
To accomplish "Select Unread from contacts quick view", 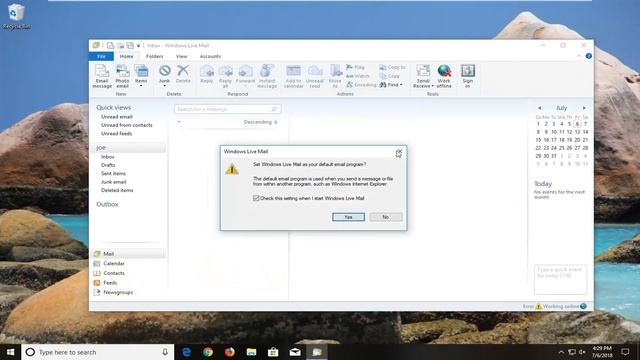I will click(x=127, y=125).
